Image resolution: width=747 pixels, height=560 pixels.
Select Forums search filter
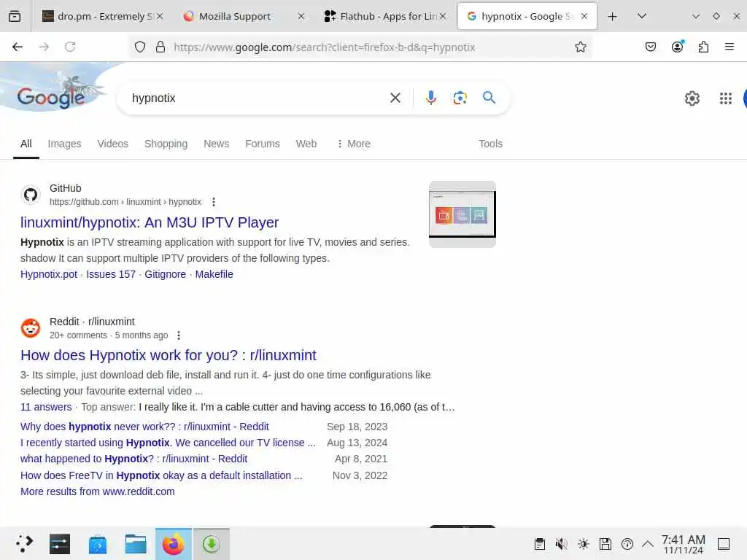click(x=263, y=144)
